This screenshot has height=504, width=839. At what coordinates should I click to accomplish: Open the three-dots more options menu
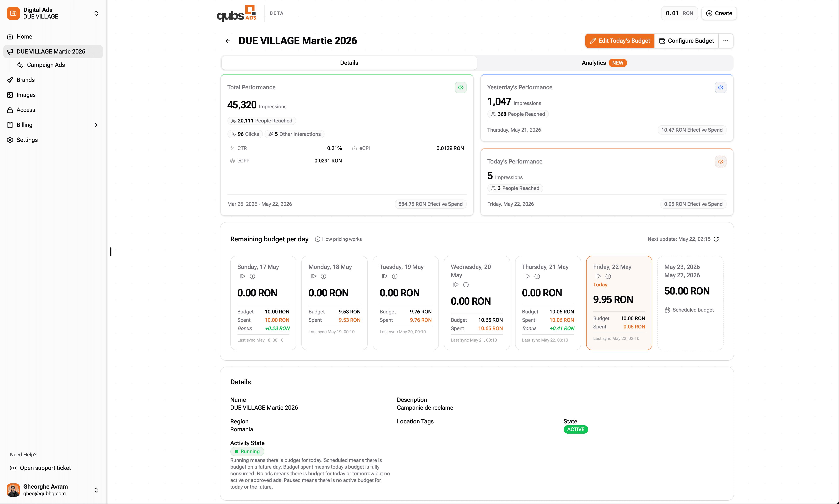(x=725, y=41)
